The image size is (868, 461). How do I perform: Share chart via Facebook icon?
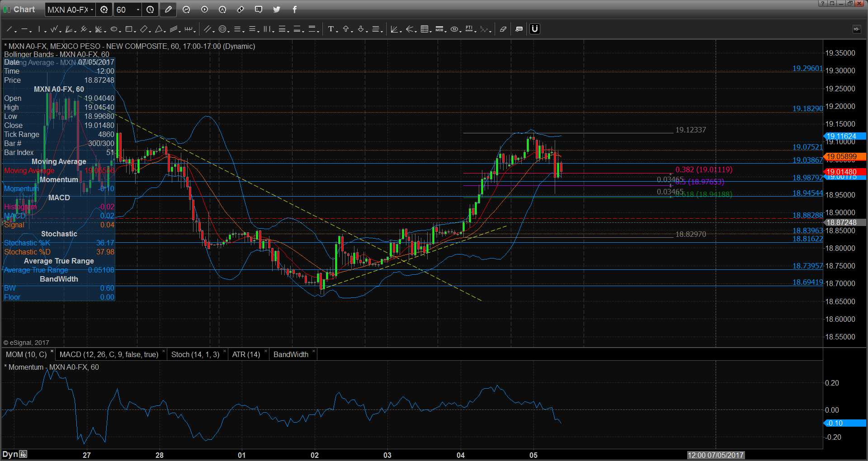(295, 9)
